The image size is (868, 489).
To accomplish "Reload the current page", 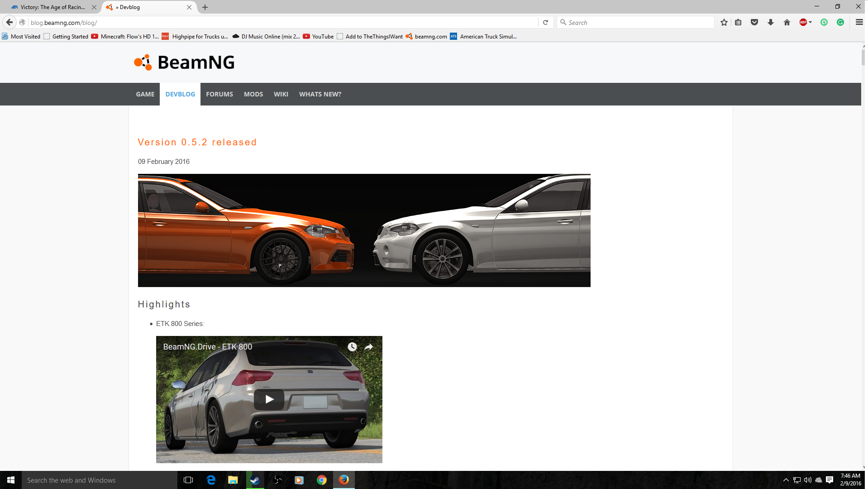I will (545, 22).
